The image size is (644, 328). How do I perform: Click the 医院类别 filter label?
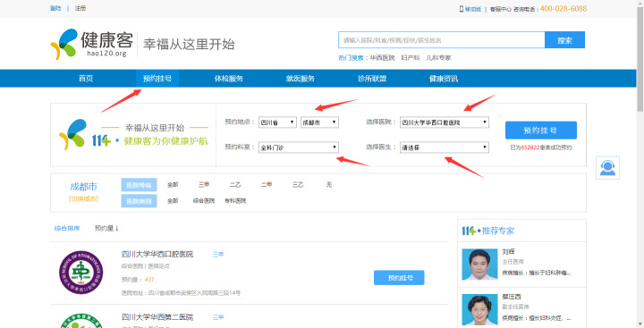point(139,201)
